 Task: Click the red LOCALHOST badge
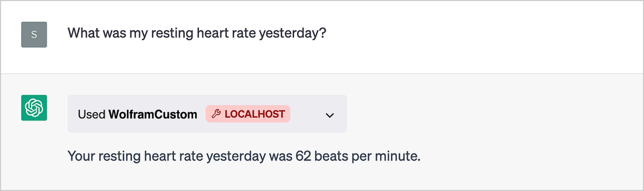click(248, 114)
